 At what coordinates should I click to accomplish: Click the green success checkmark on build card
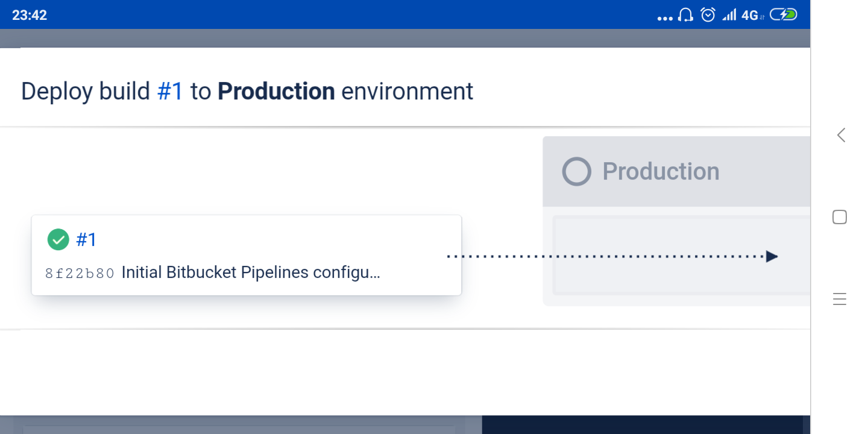(x=58, y=240)
